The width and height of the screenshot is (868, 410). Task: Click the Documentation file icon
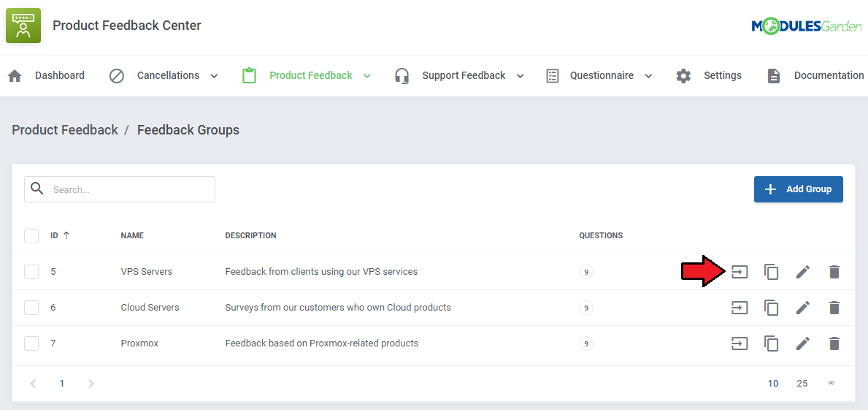[773, 76]
